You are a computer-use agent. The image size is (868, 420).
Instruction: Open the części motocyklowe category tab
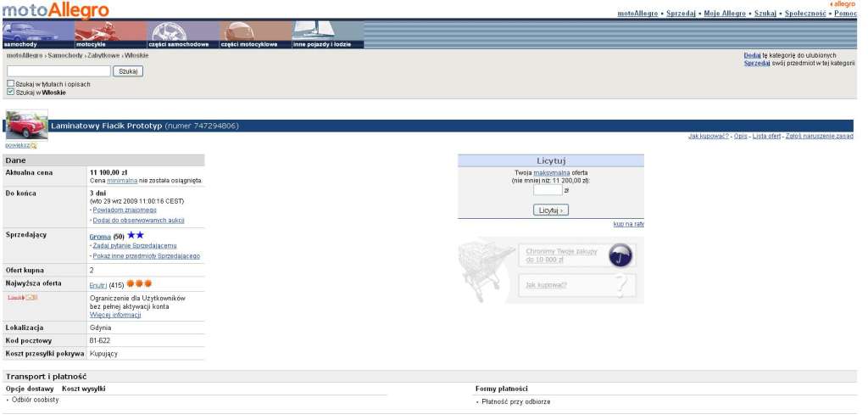pyautogui.click(x=255, y=34)
